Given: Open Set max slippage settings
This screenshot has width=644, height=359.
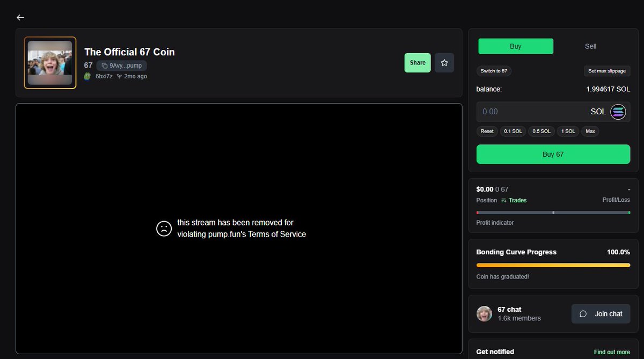Looking at the screenshot, I should pyautogui.click(x=607, y=71).
